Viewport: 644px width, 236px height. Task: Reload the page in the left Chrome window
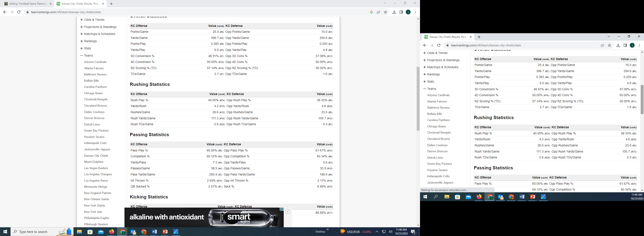pyautogui.click(x=19, y=12)
